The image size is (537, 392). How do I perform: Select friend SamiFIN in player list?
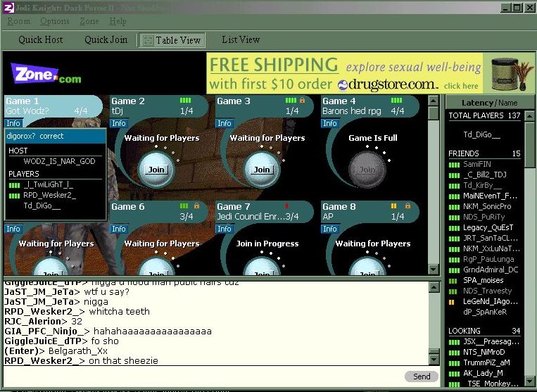pyautogui.click(x=477, y=165)
